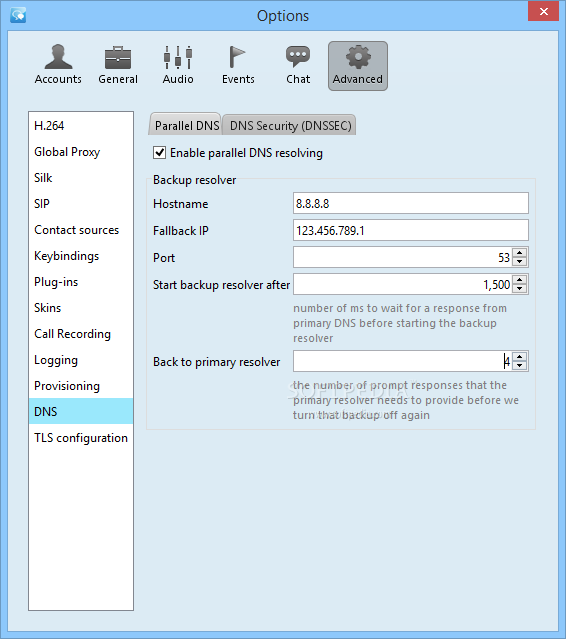The image size is (566, 639).
Task: Increase the Port value with up arrow
Action: point(520,252)
